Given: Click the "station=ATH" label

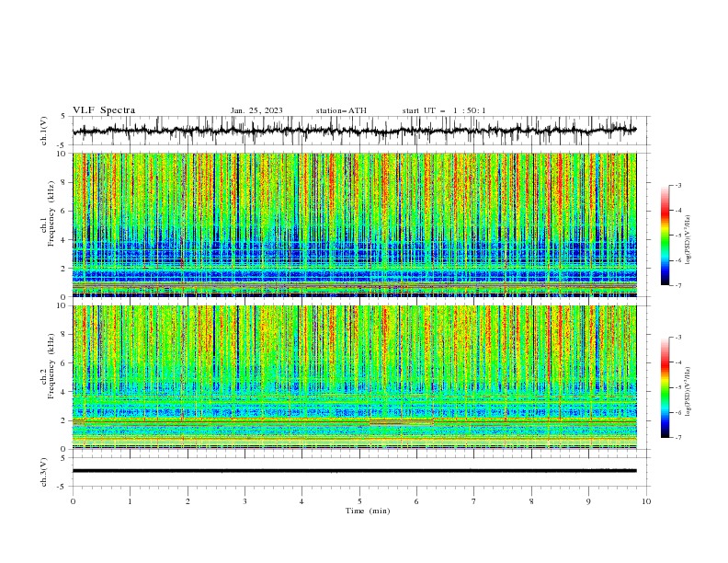Looking at the screenshot, I should [341, 110].
